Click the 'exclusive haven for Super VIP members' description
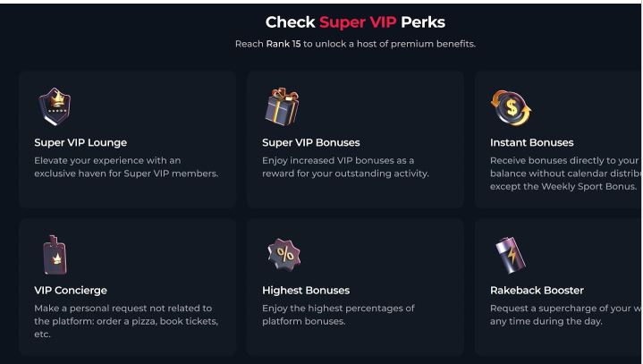 [x=126, y=174]
